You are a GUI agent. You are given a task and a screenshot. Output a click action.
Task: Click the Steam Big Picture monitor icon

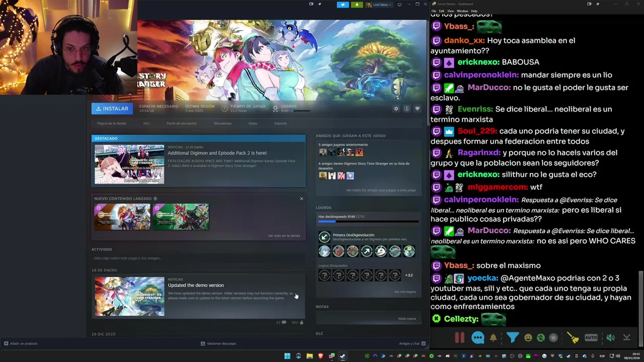click(x=399, y=5)
